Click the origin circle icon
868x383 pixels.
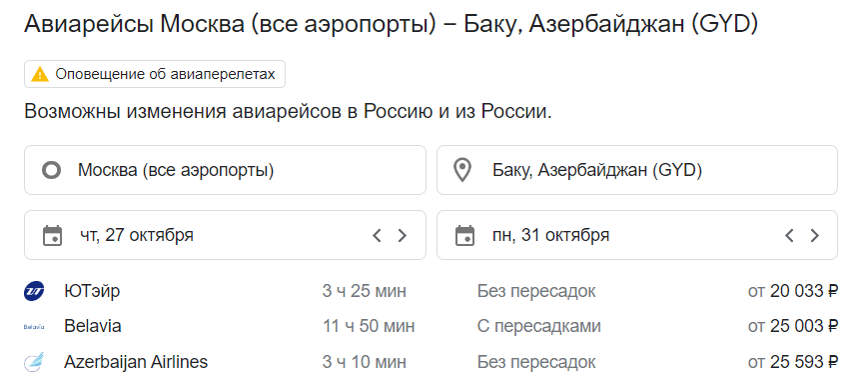(52, 170)
